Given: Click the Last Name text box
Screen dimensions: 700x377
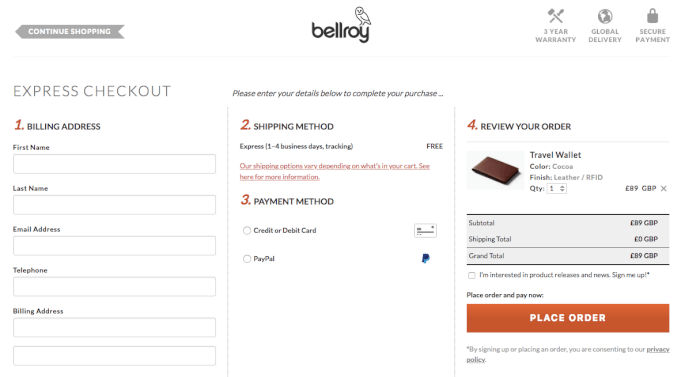Looking at the screenshot, I should (x=114, y=205).
